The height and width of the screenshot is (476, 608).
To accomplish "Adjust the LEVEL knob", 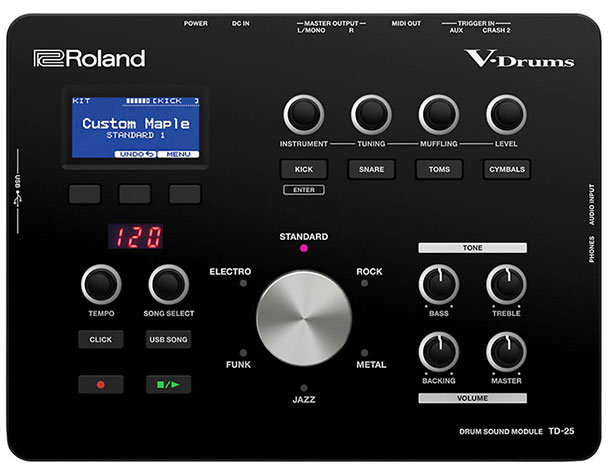I will coord(506,114).
